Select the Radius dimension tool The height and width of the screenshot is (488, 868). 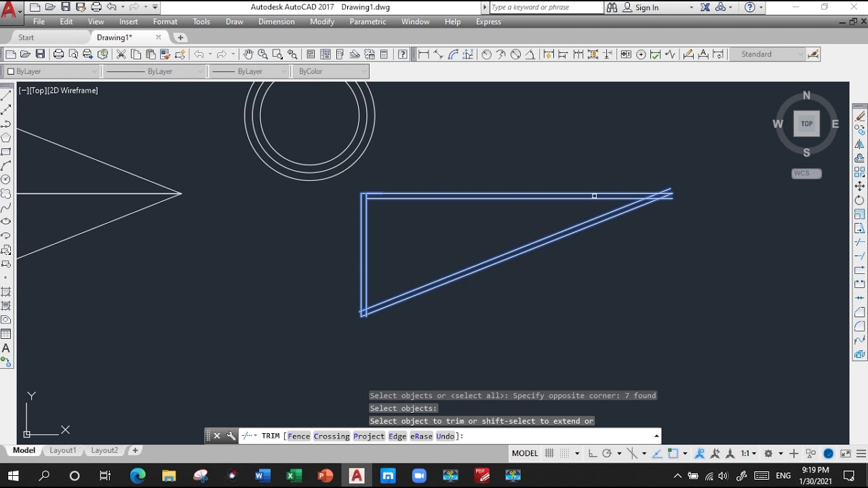pyautogui.click(x=486, y=54)
